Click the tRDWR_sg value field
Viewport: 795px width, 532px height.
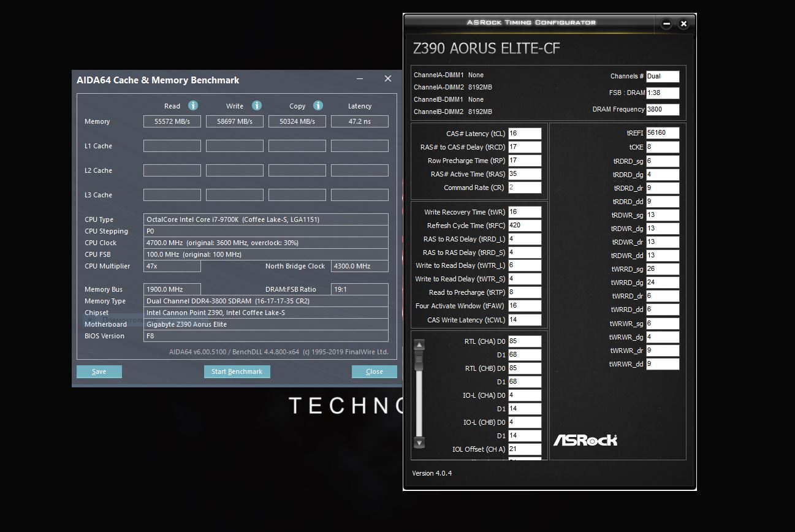click(x=663, y=215)
